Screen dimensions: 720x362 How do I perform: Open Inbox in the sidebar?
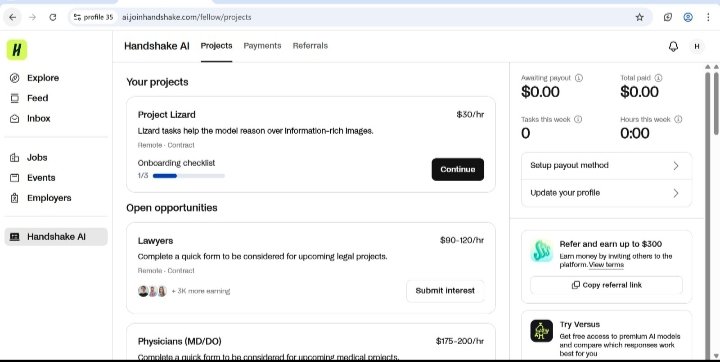click(30, 119)
